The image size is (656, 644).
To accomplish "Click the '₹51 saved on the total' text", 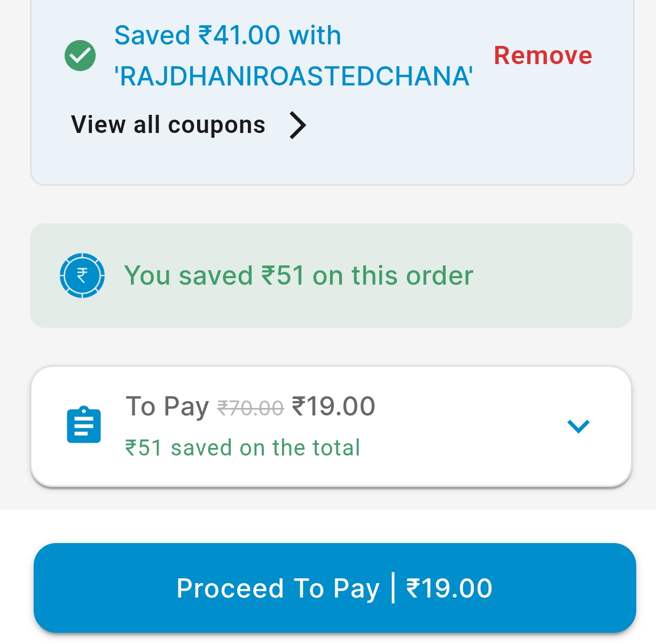I will pyautogui.click(x=243, y=447).
